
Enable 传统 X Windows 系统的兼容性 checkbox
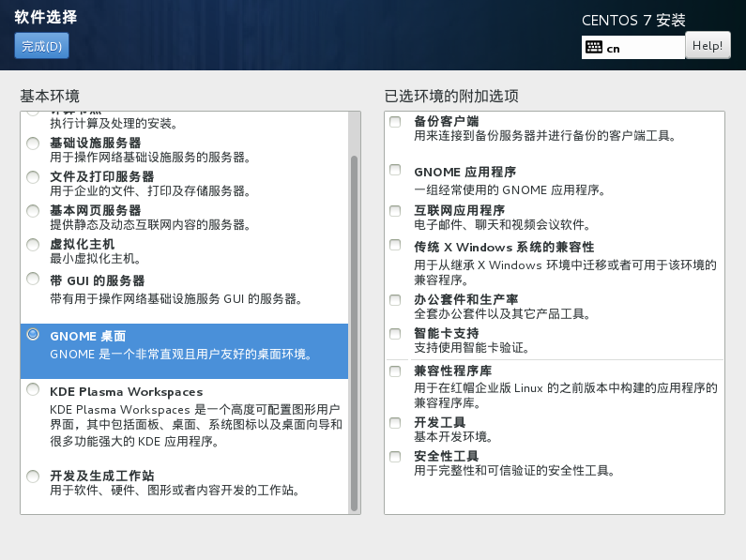pyautogui.click(x=395, y=245)
